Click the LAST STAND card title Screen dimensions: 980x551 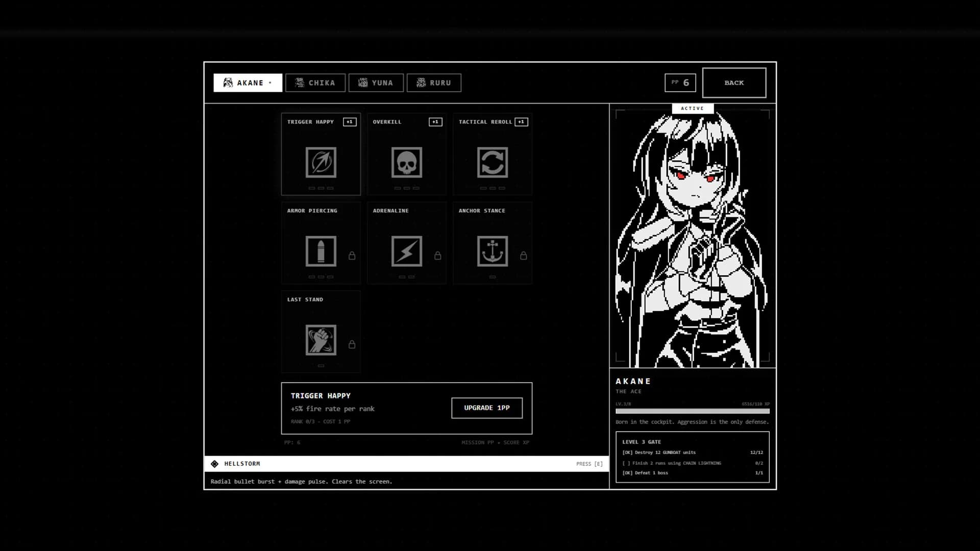coord(305,299)
